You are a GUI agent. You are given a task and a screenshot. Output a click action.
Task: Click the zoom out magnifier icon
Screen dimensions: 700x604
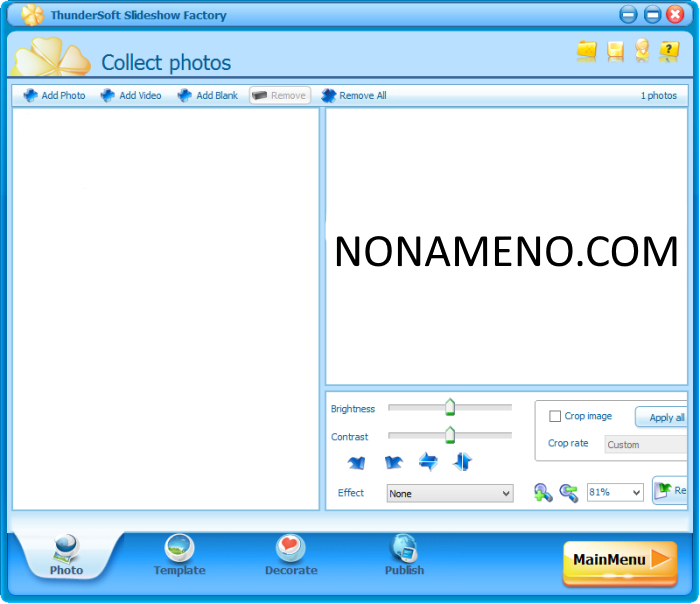coord(568,492)
